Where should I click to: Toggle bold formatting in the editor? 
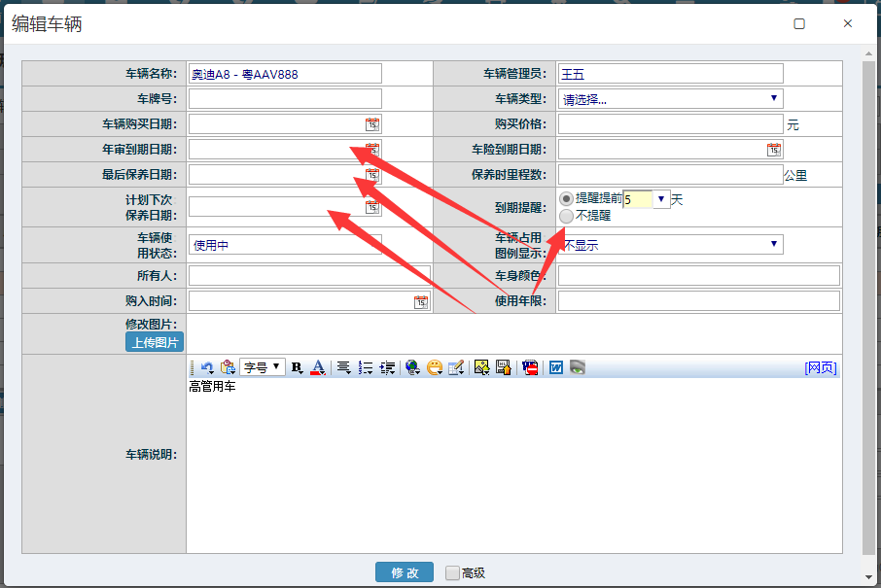tap(297, 367)
